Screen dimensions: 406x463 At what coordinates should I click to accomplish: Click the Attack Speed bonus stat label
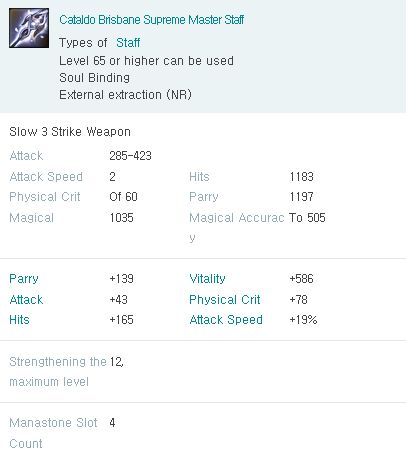[x=226, y=320]
